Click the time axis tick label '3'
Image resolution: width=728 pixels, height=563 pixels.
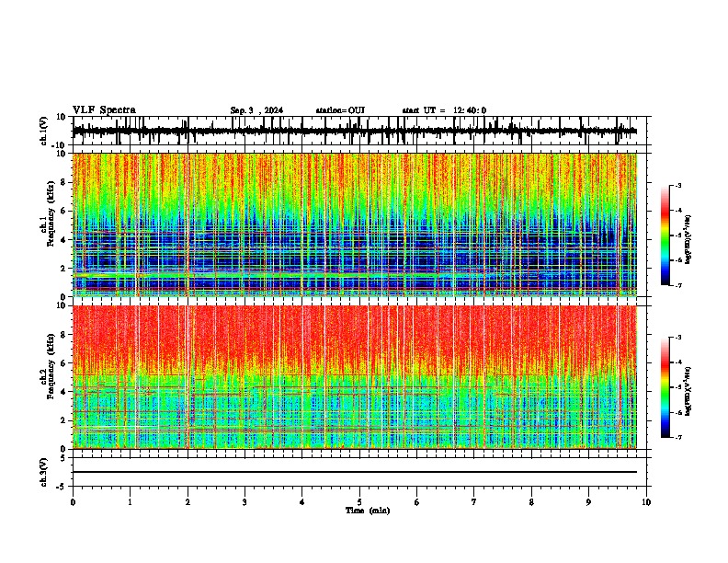pos(245,502)
